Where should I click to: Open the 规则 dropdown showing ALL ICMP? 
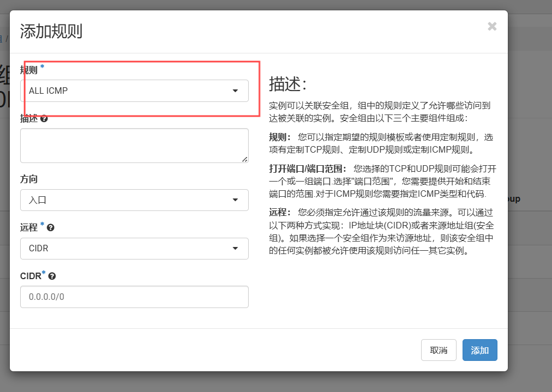pos(134,91)
